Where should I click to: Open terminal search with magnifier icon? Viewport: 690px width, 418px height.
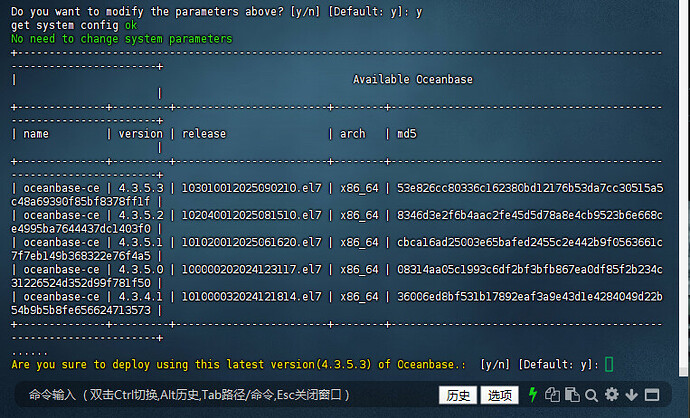pyautogui.click(x=591, y=395)
